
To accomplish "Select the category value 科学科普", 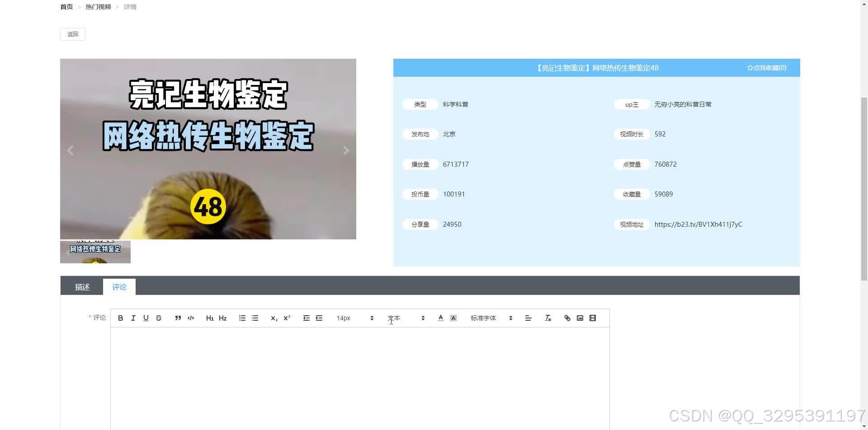I will pos(455,104).
